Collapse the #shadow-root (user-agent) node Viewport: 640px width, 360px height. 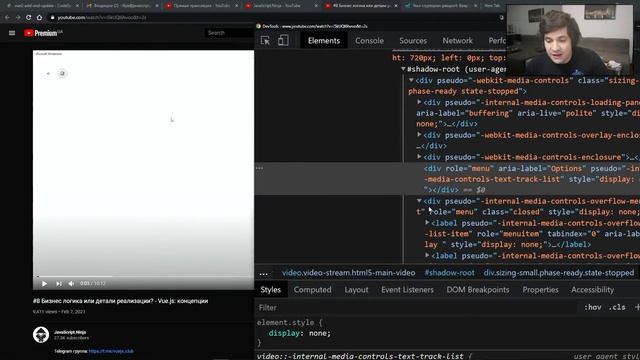(x=403, y=69)
